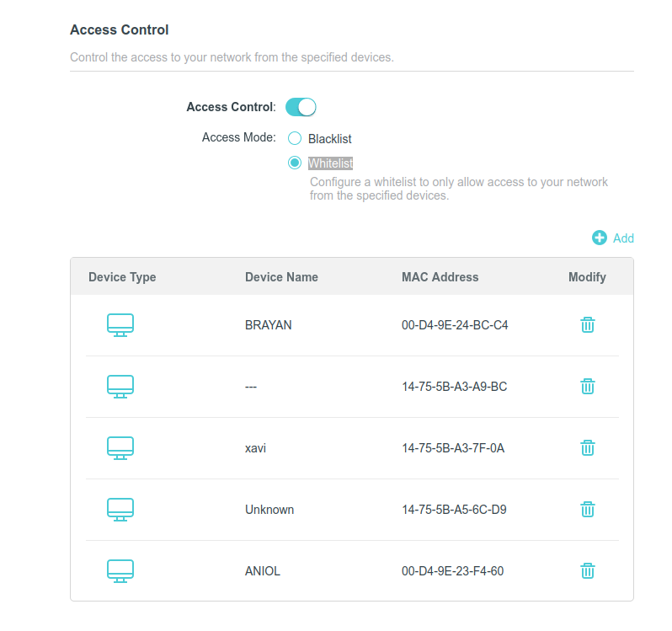Screen dimensions: 672x631
Task: Delete the entry with MAC 14-75-5B-A3-A9-BC
Action: click(587, 386)
